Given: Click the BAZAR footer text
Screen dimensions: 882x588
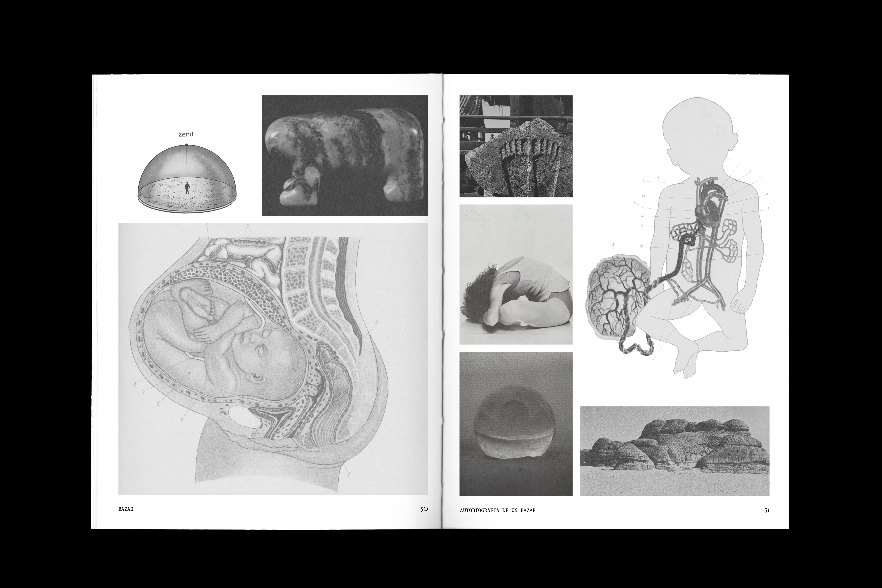Looking at the screenshot, I should (x=126, y=509).
